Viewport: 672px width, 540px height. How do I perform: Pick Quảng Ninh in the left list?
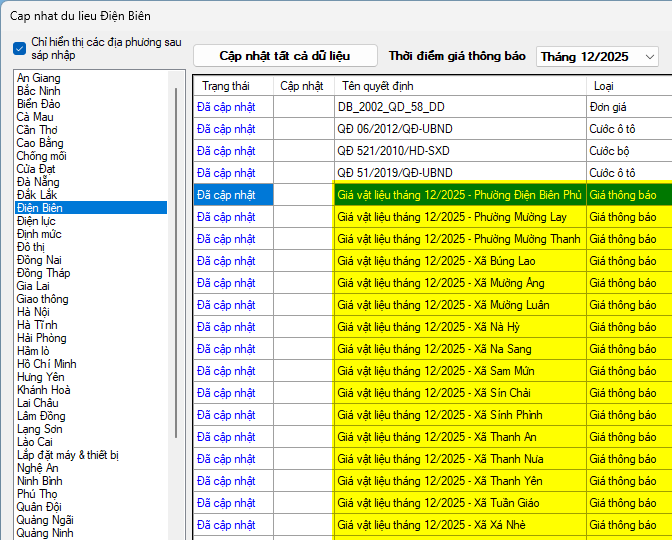(45, 533)
